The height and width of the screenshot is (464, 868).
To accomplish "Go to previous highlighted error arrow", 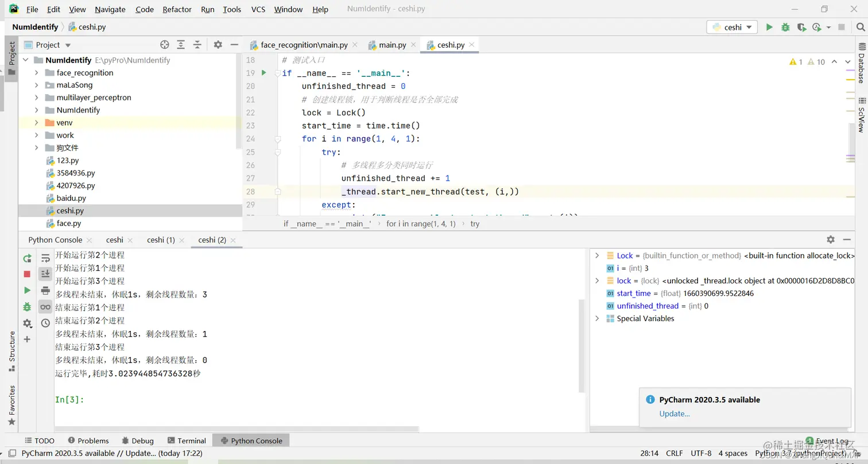I will (x=834, y=62).
